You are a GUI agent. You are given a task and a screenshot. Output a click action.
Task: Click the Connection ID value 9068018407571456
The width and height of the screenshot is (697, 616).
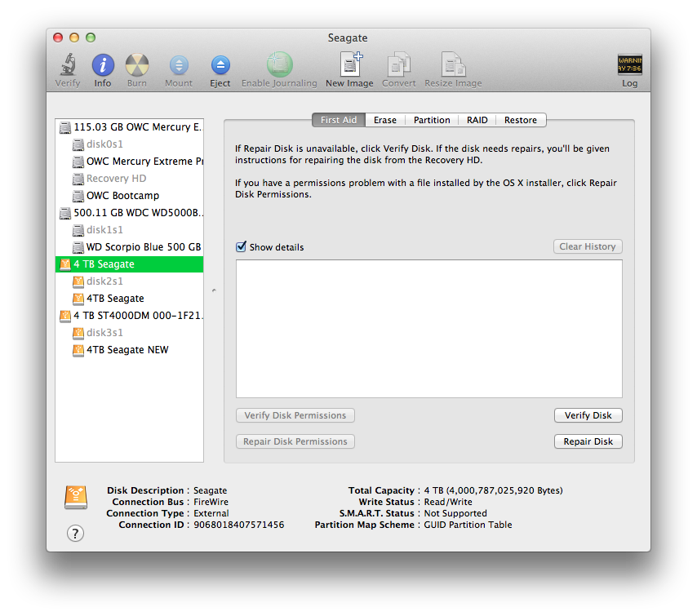point(238,525)
